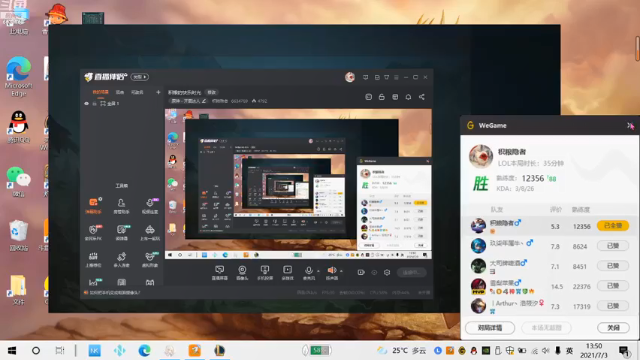This screenshot has height=360, width=640.
Task: Click the large profile avatar in WeGame popup
Action: pyautogui.click(x=481, y=156)
